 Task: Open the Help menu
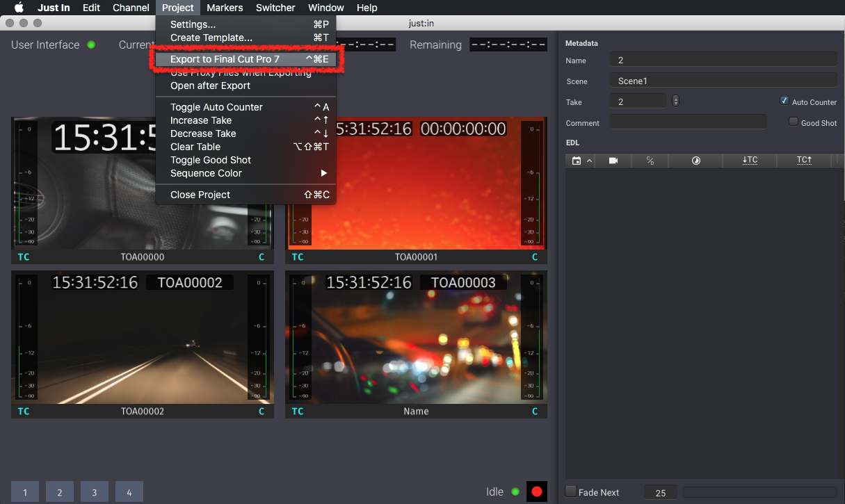(x=367, y=8)
